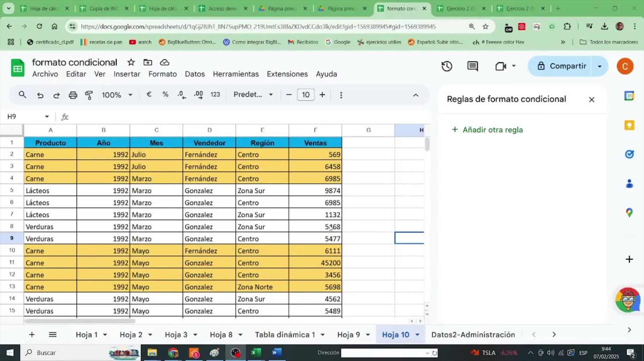Click the currency euro format icon

[149, 95]
